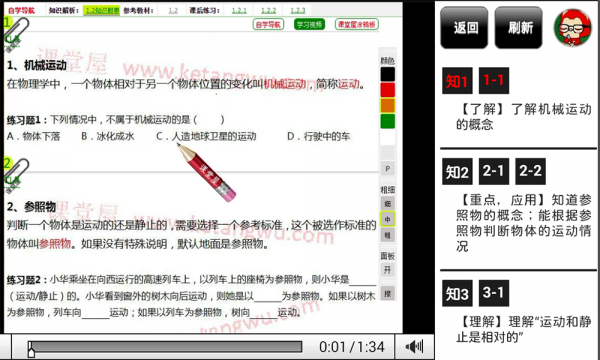Image resolution: width=600 pixels, height=360 pixels.
Task: Click the red keyword 参照物
Action: pos(55,243)
